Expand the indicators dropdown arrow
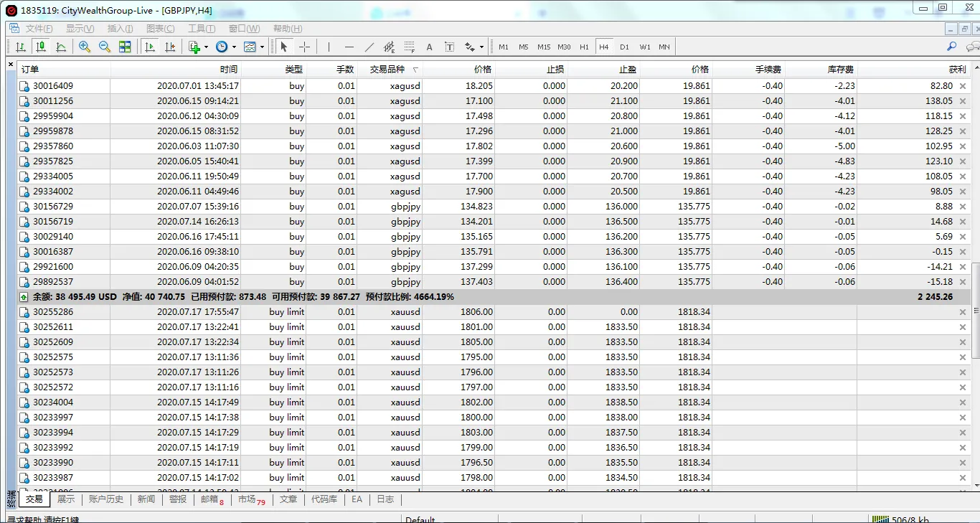Image resolution: width=980 pixels, height=523 pixels. click(206, 47)
